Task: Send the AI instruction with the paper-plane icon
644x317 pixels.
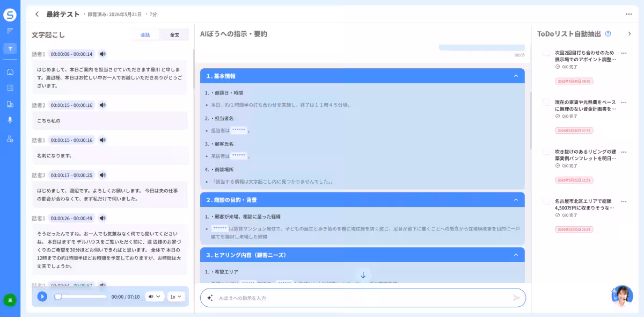Action: (516, 298)
